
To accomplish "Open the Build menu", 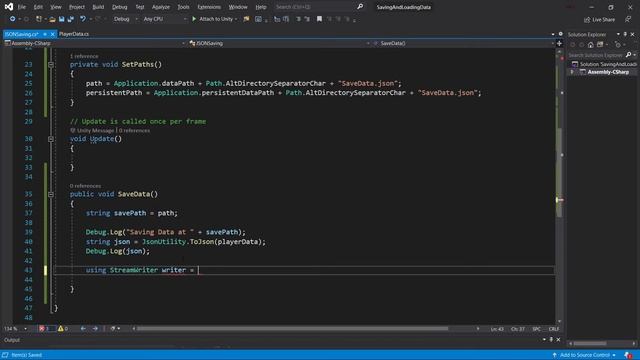I will coord(98,7).
